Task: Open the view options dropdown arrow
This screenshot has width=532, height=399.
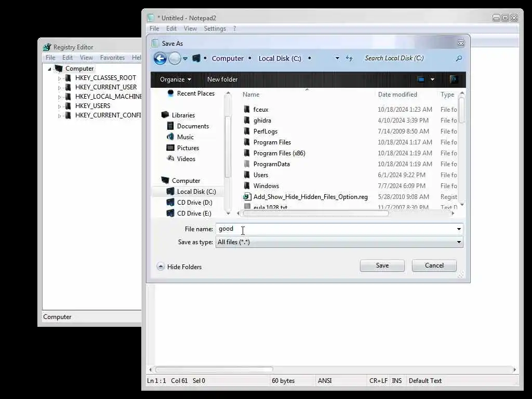Action: [432, 79]
